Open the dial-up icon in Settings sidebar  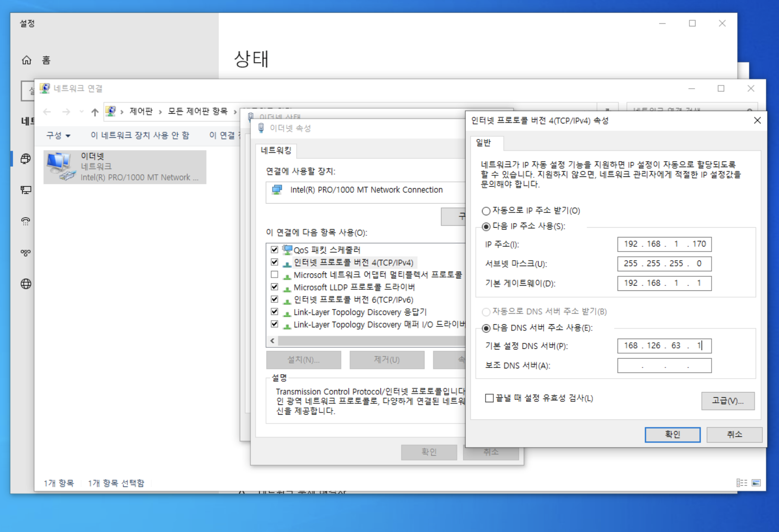tap(26, 221)
